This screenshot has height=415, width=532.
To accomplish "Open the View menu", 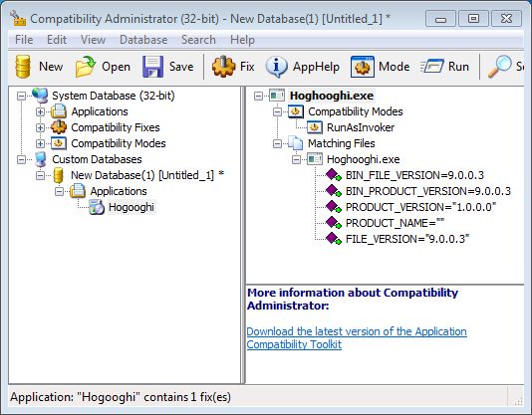I will [93, 40].
